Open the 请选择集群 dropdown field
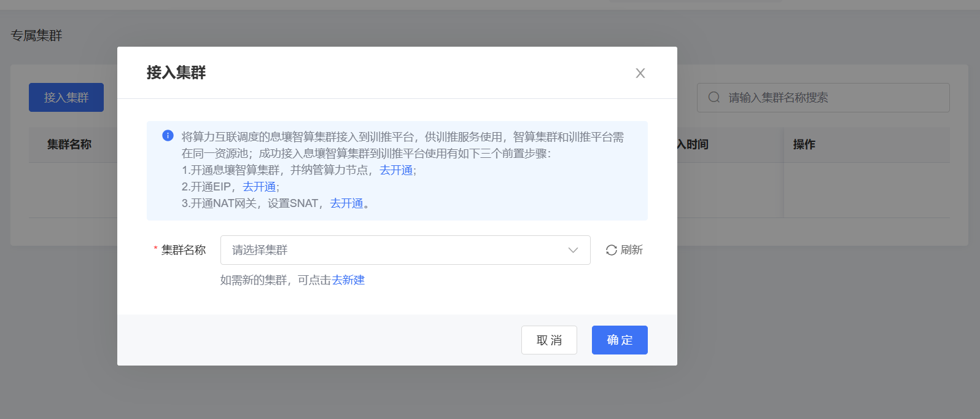This screenshot has width=980, height=419. coord(393,250)
